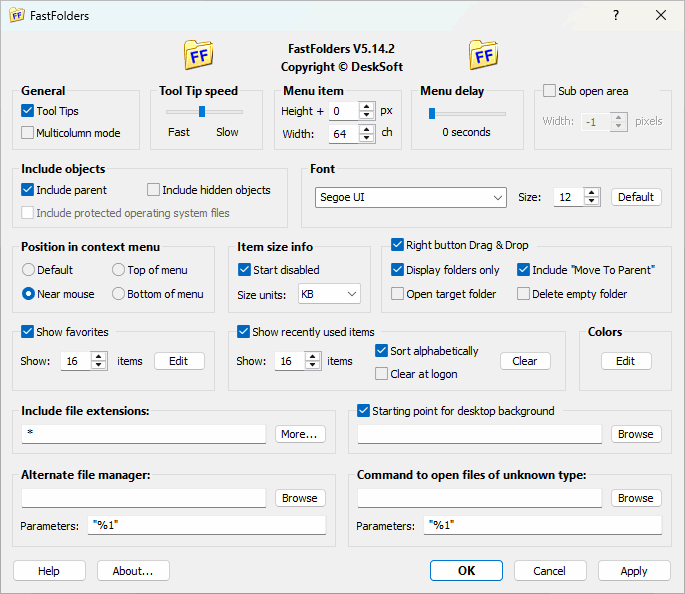Uncheck Display folders only
This screenshot has width=685, height=594.
point(398,269)
